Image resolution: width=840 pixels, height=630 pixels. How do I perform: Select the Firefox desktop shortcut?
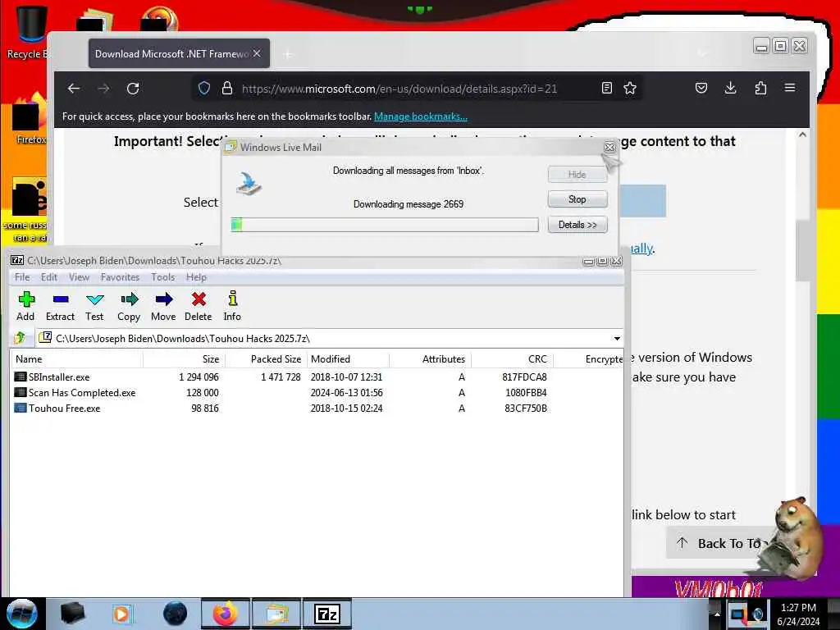pos(30,119)
